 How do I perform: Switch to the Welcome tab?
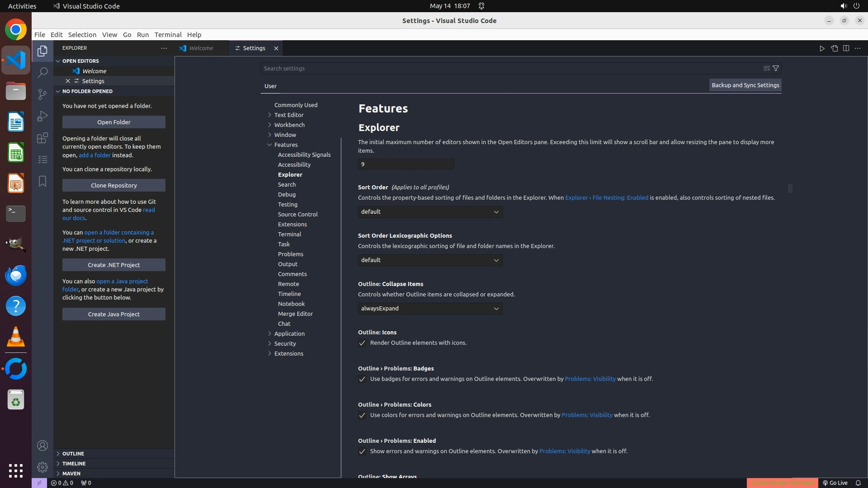(x=201, y=48)
